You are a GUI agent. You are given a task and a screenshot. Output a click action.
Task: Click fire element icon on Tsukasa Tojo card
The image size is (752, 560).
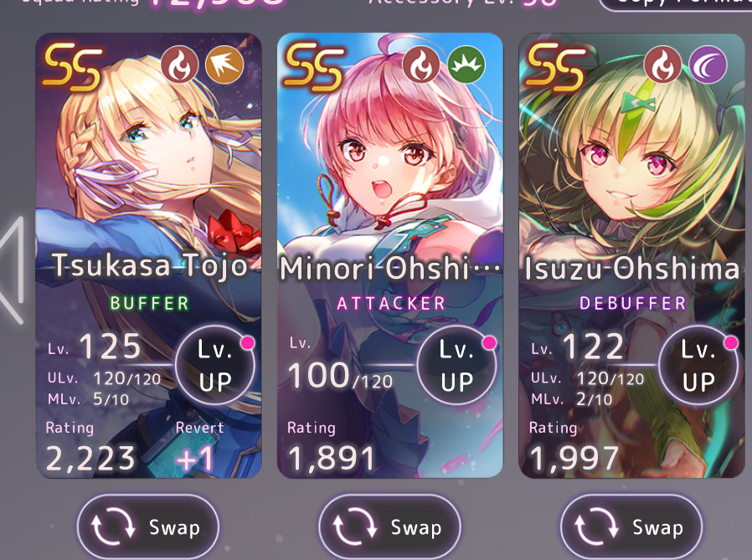point(179,64)
